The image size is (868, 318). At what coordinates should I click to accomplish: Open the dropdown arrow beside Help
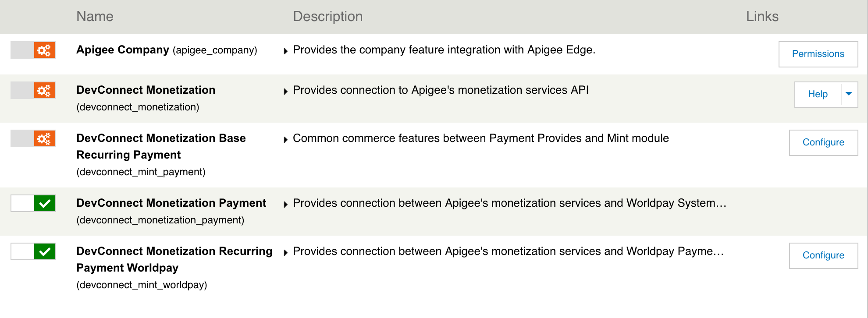[x=849, y=94]
